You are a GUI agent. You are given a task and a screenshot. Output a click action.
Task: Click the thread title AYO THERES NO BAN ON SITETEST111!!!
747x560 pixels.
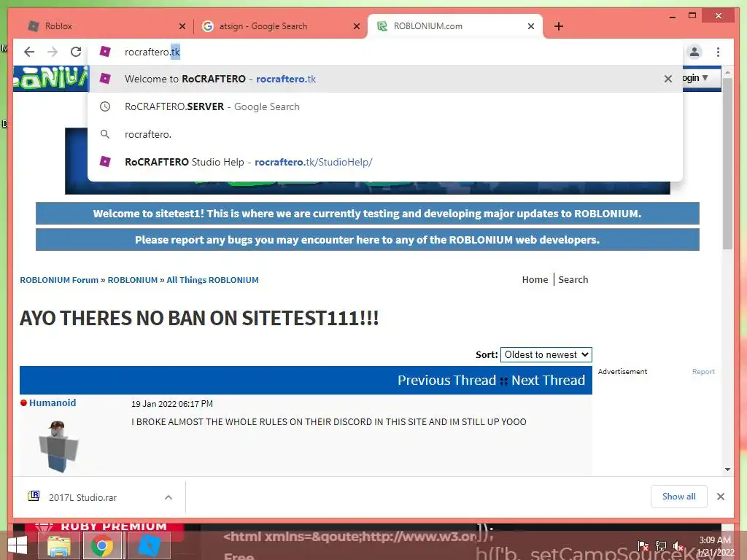[199, 318]
